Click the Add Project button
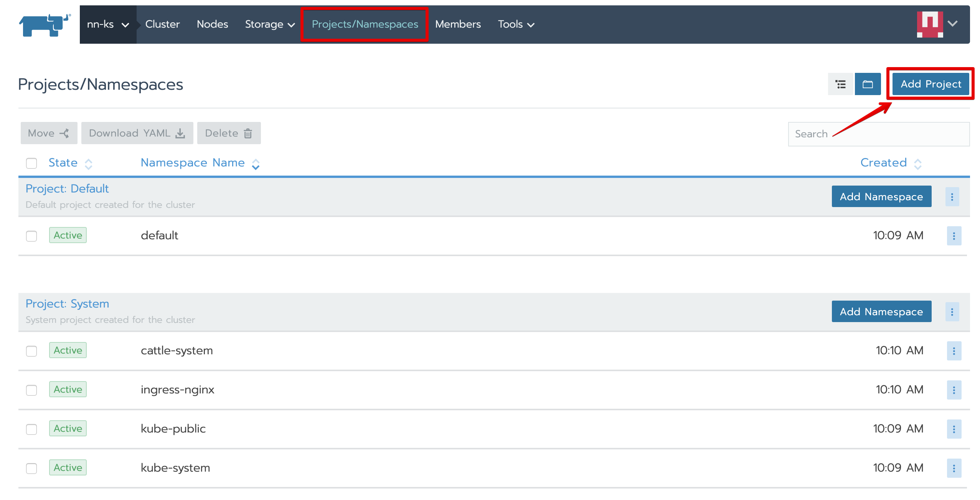The height and width of the screenshot is (500, 980). tap(931, 84)
